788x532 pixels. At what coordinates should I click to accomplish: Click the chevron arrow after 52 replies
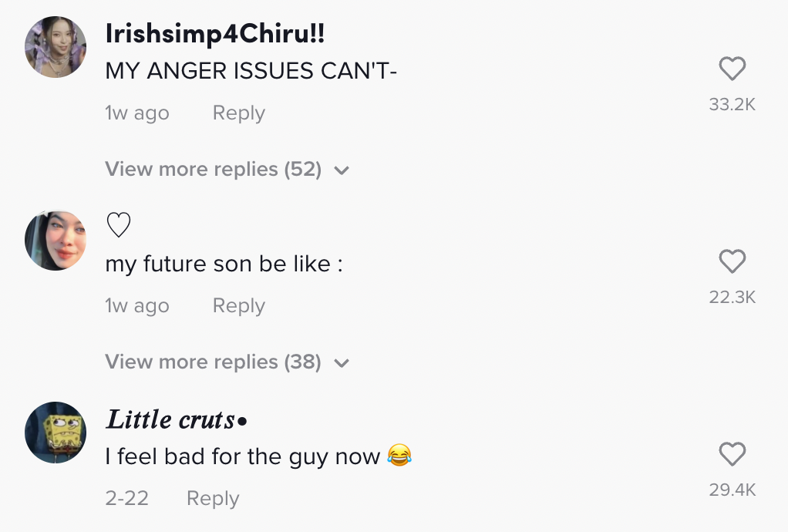(x=342, y=170)
